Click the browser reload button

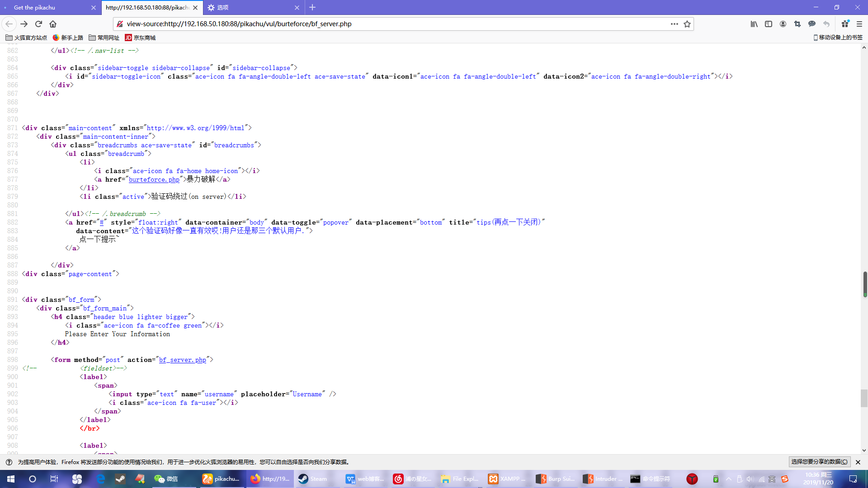pyautogui.click(x=38, y=24)
